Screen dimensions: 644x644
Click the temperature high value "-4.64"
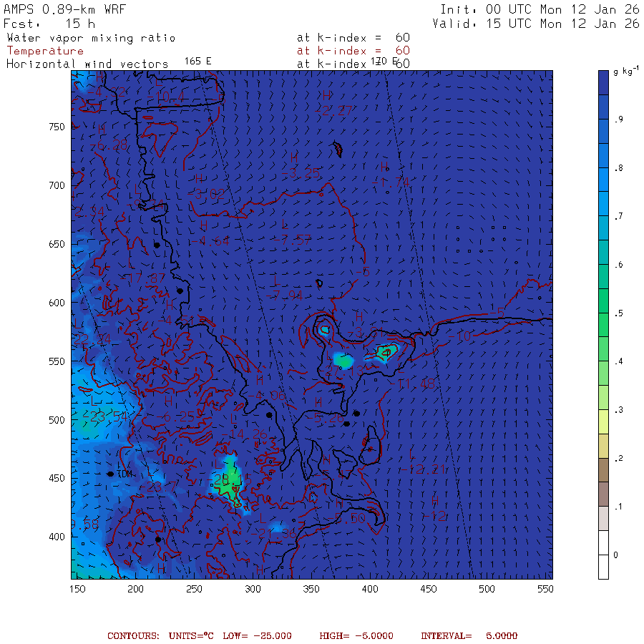click(210, 241)
